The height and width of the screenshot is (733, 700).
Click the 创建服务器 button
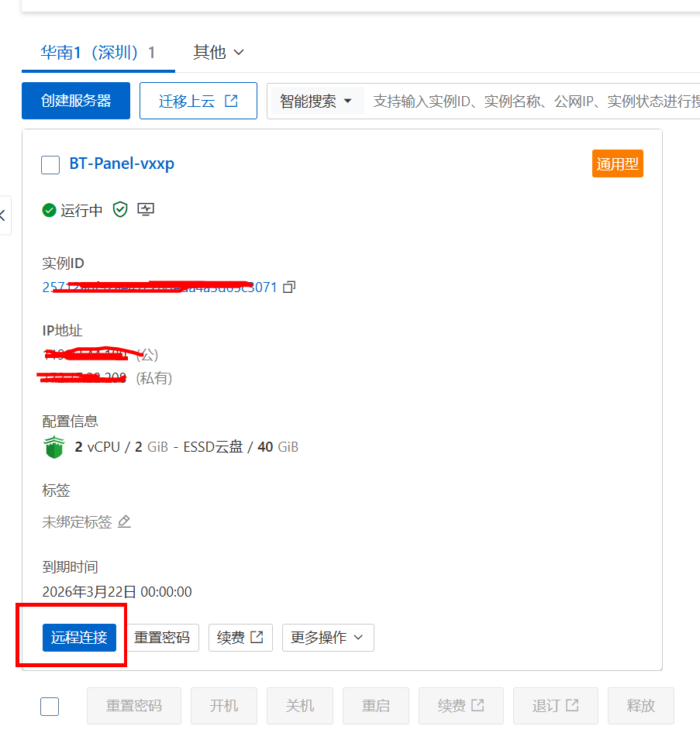(76, 101)
